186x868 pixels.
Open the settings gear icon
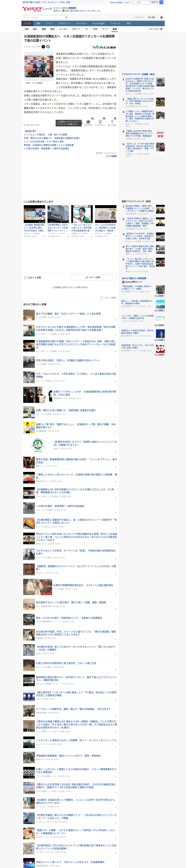[161, 18]
